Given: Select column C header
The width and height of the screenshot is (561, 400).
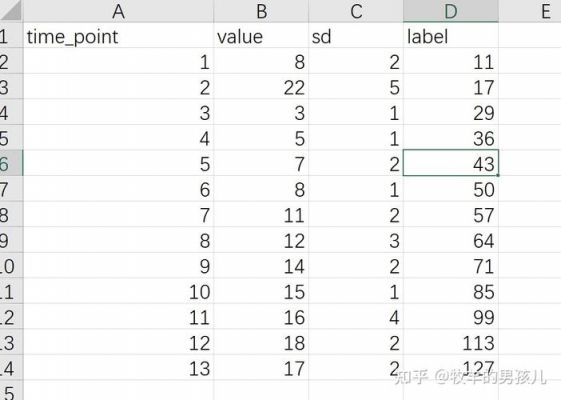Looking at the screenshot, I should pyautogui.click(x=356, y=11).
